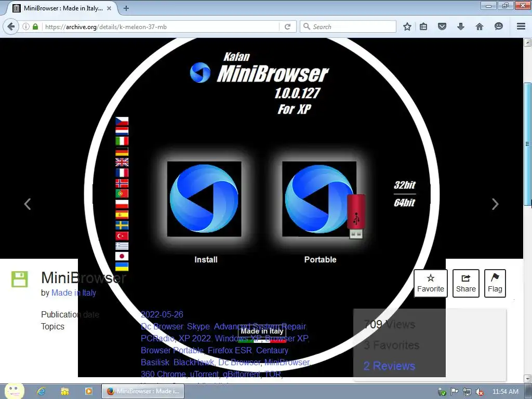The width and height of the screenshot is (532, 399).
Task: Open the Start button on taskbar
Action: coord(14,391)
